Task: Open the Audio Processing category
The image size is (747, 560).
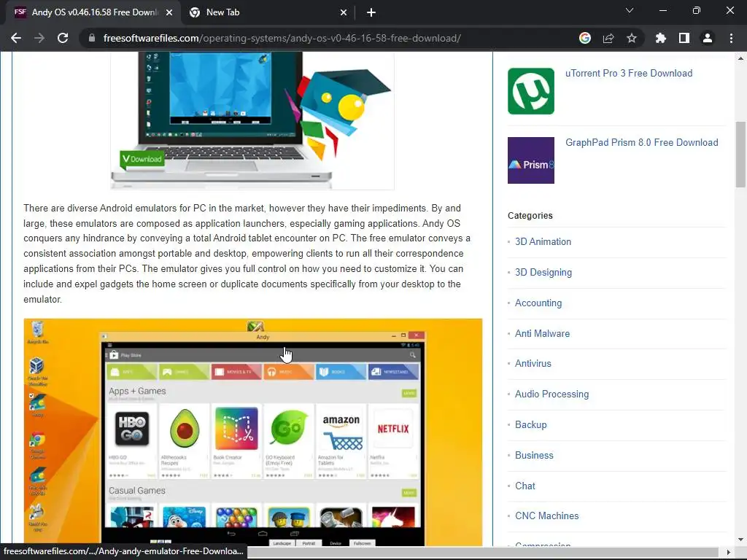Action: [x=551, y=394]
